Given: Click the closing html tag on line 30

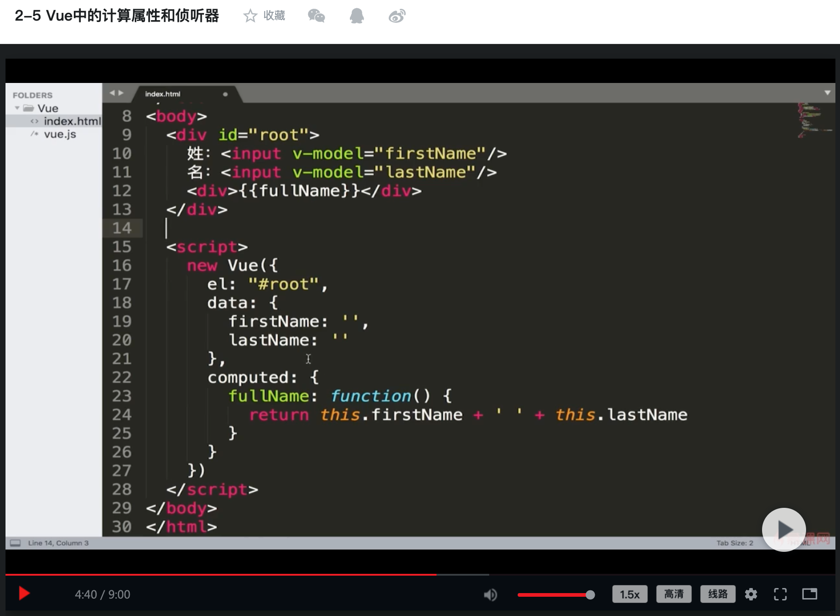Looking at the screenshot, I should 182,527.
